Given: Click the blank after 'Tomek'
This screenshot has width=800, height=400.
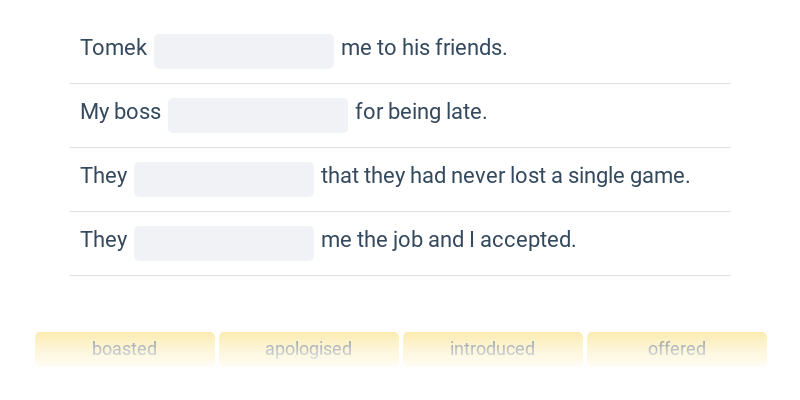Looking at the screenshot, I should [x=244, y=52].
